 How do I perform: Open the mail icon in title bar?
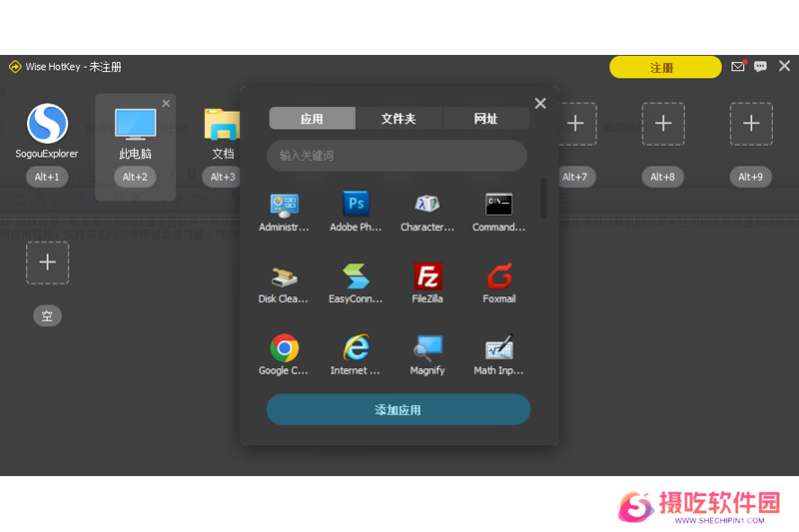click(x=738, y=67)
